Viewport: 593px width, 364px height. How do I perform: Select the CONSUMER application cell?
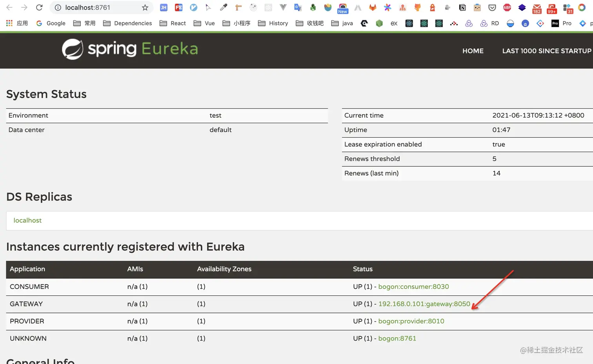coord(29,287)
